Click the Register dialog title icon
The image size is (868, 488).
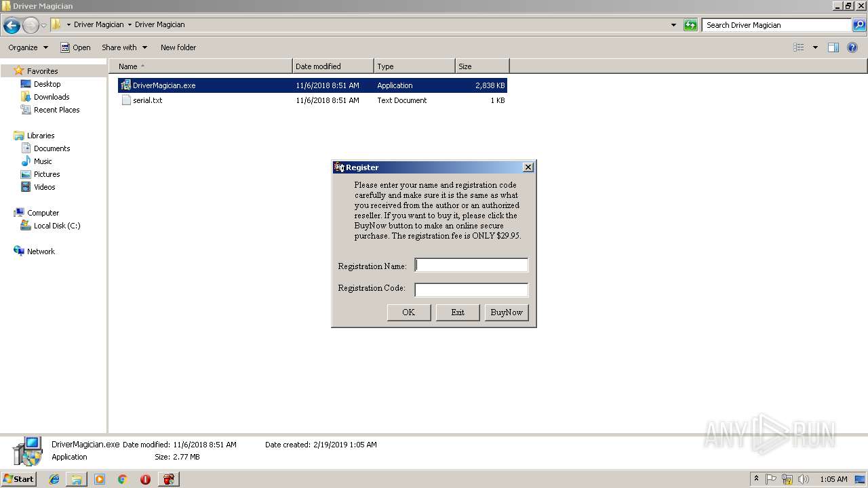339,167
